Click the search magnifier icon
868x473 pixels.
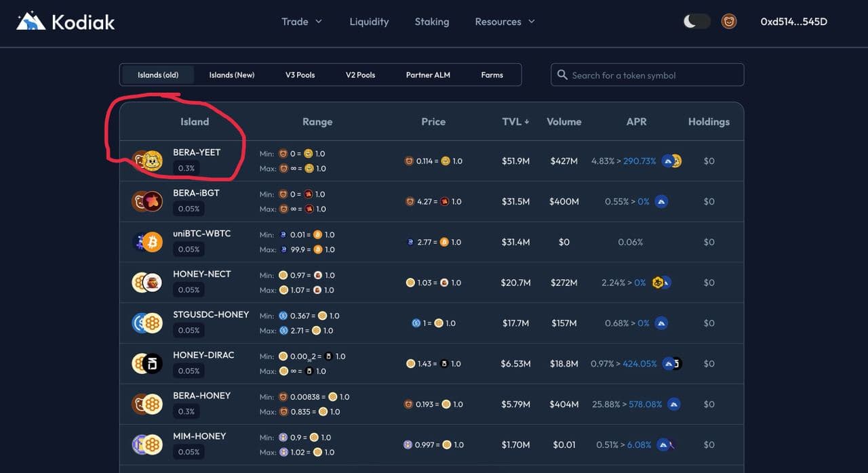[562, 75]
